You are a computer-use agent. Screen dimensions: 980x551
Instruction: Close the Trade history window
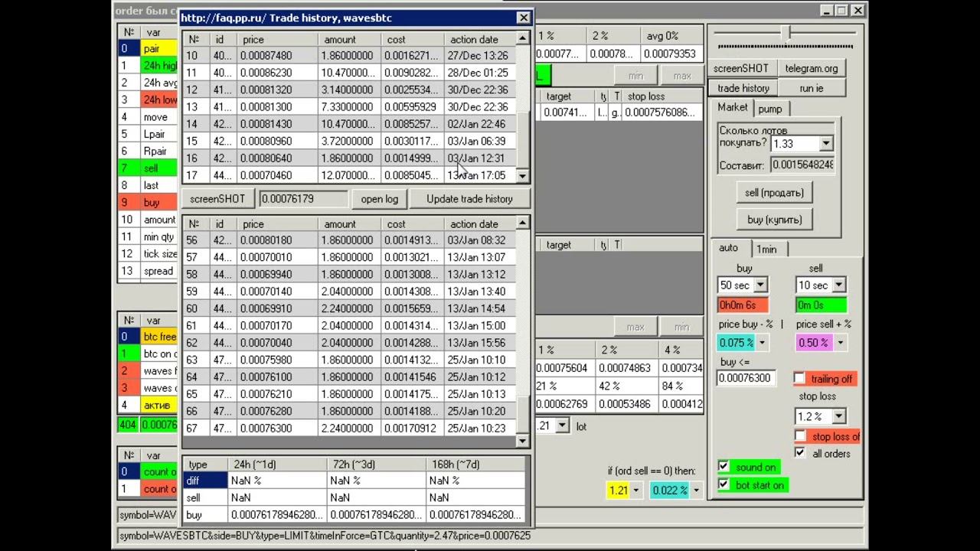coord(524,18)
